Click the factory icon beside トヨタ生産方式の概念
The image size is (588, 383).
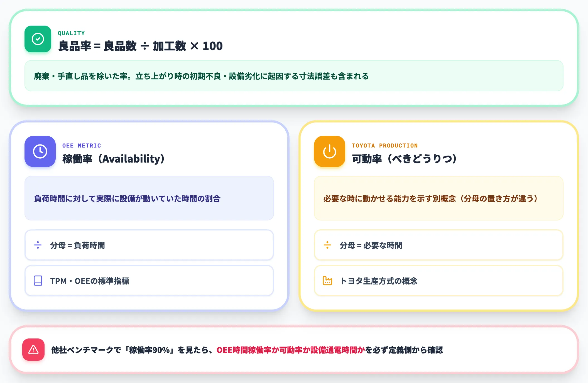coord(327,281)
